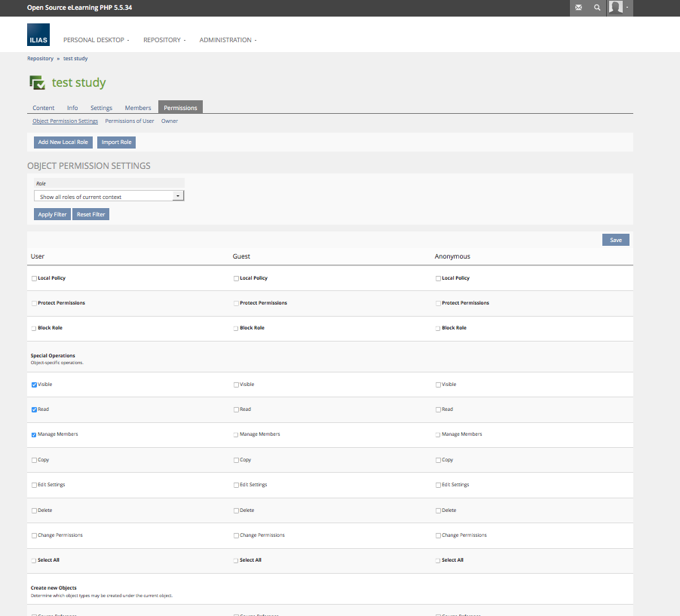Follow the Repository breadcrumb link
The image size is (680, 616).
click(x=41, y=58)
